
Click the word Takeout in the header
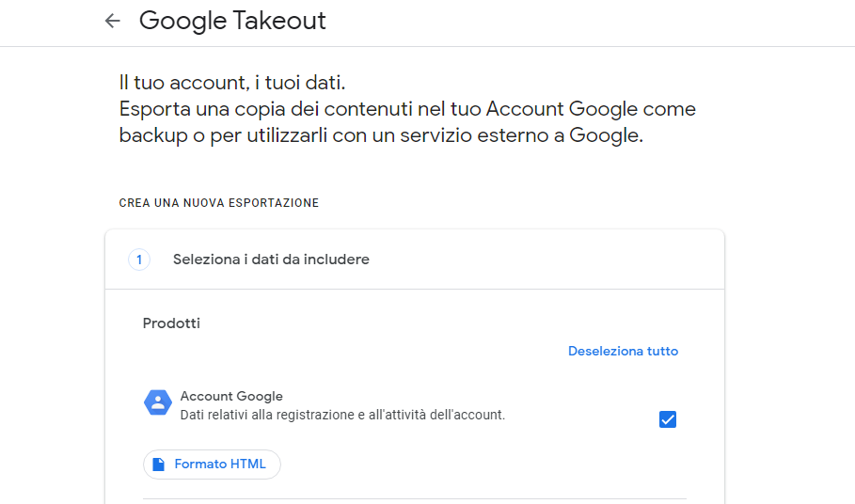[x=279, y=21]
